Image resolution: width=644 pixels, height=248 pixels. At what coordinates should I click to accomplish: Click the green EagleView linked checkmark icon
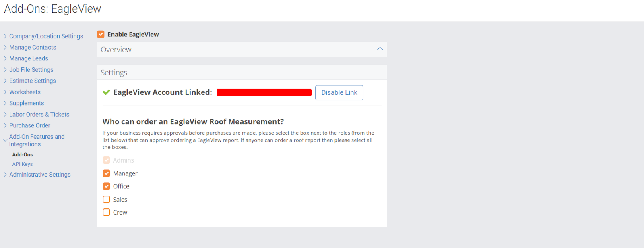click(x=106, y=92)
